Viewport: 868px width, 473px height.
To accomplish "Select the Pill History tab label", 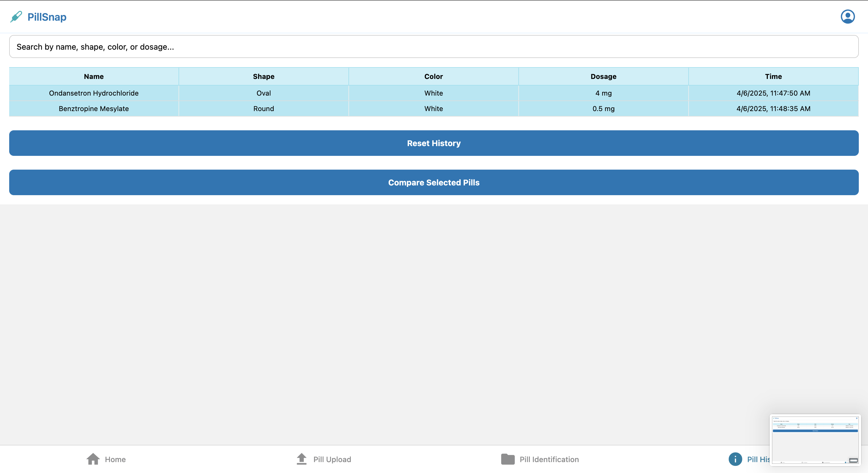I will click(758, 459).
